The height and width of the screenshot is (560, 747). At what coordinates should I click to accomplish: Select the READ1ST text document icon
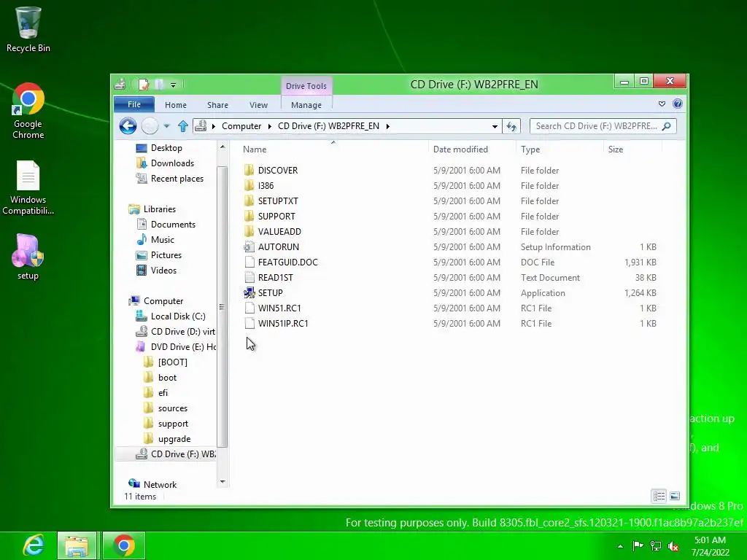tap(249, 277)
